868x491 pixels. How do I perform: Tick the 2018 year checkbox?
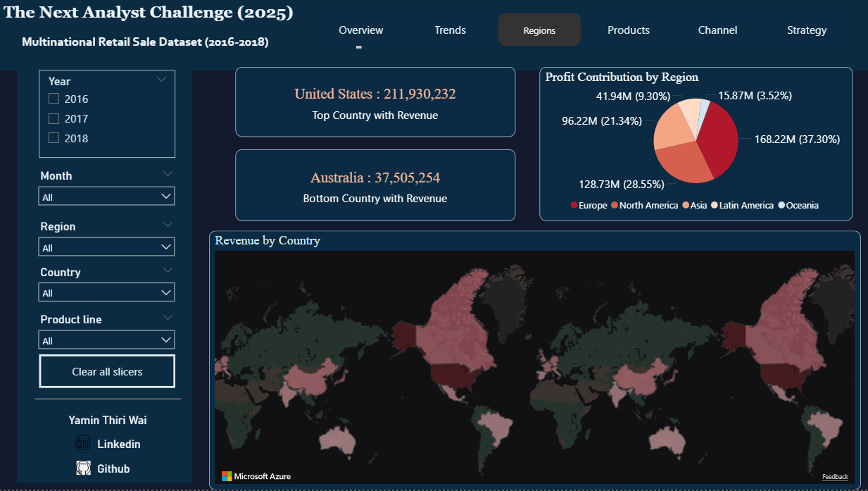click(x=54, y=138)
